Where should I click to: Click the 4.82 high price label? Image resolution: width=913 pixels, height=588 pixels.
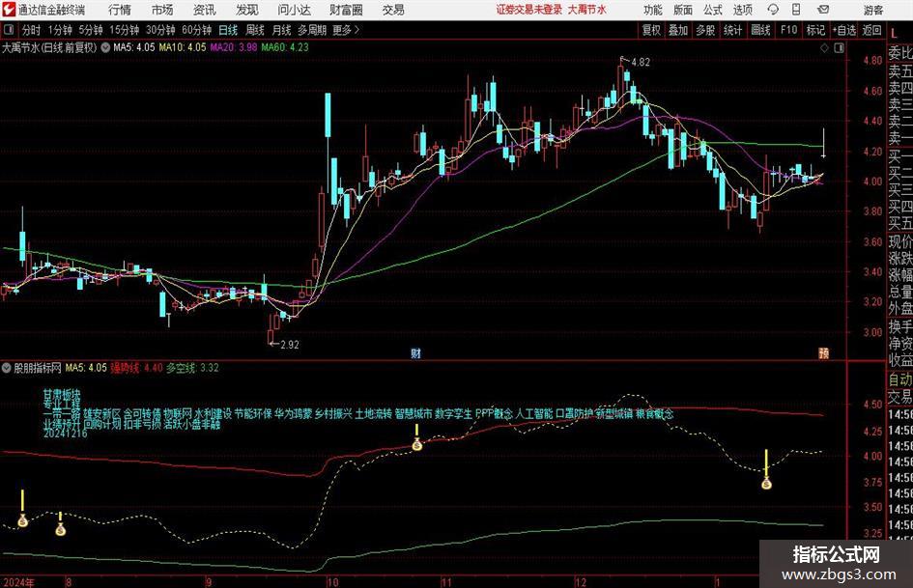pyautogui.click(x=640, y=63)
